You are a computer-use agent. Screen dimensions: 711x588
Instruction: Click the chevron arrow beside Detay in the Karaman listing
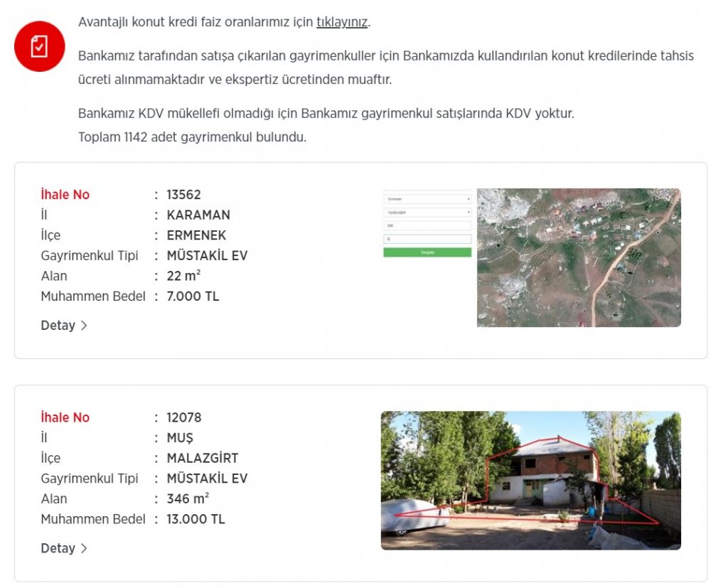click(x=84, y=326)
